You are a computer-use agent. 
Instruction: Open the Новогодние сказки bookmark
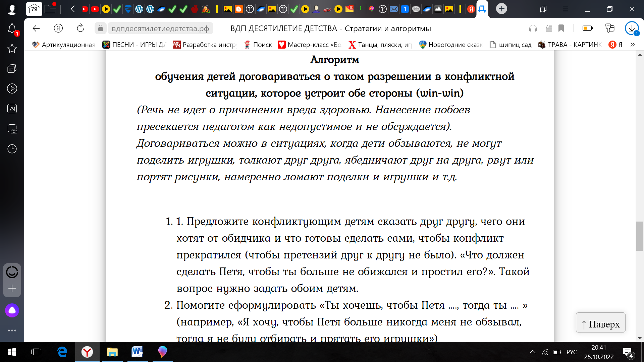451,45
